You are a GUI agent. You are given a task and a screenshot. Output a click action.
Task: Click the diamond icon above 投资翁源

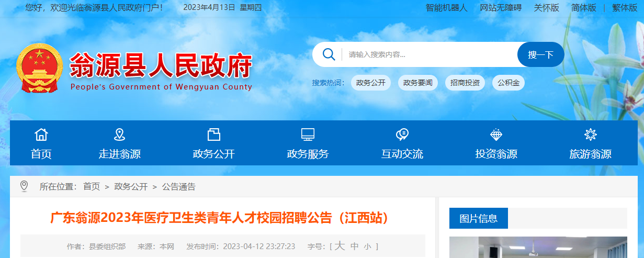pyautogui.click(x=496, y=134)
